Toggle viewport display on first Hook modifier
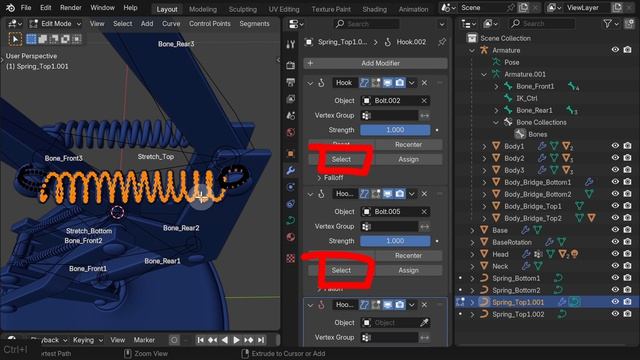Image resolution: width=640 pixels, height=360 pixels. point(388,83)
